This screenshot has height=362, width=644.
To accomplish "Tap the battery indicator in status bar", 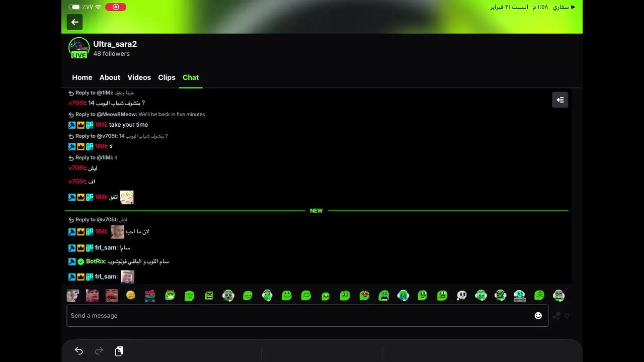I will [75, 7].
